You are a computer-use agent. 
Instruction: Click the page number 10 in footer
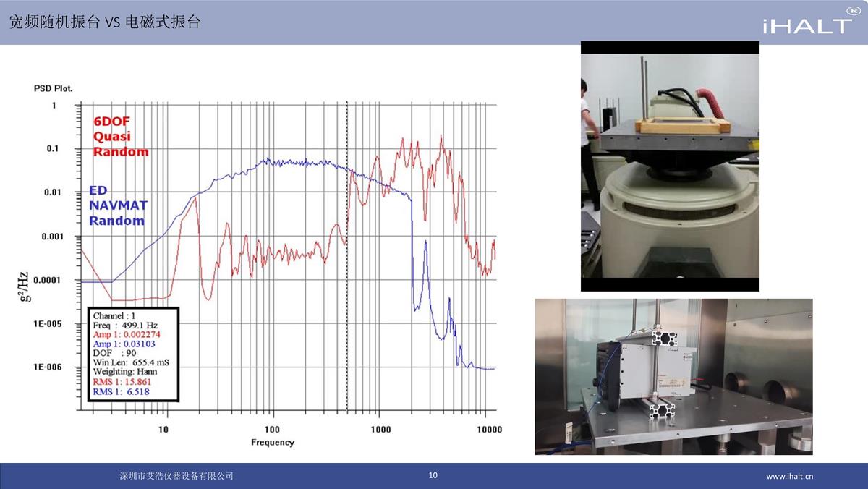[x=433, y=475]
